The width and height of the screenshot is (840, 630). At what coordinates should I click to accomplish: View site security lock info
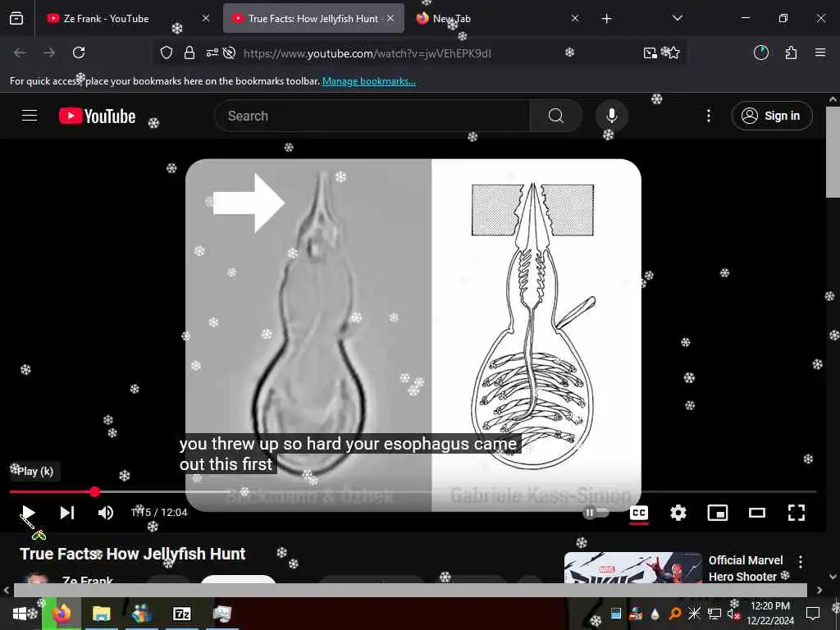tap(189, 52)
